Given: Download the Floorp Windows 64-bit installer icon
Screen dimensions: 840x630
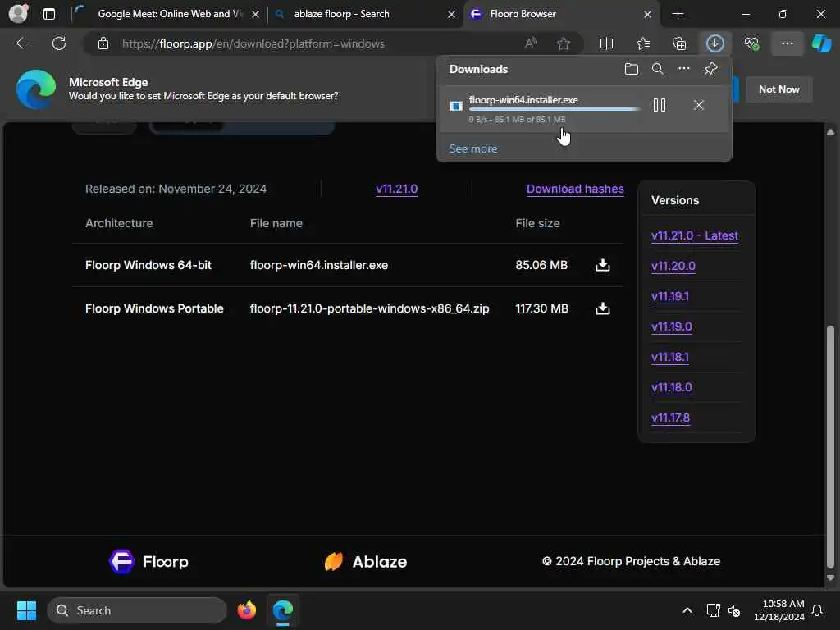Looking at the screenshot, I should point(603,265).
